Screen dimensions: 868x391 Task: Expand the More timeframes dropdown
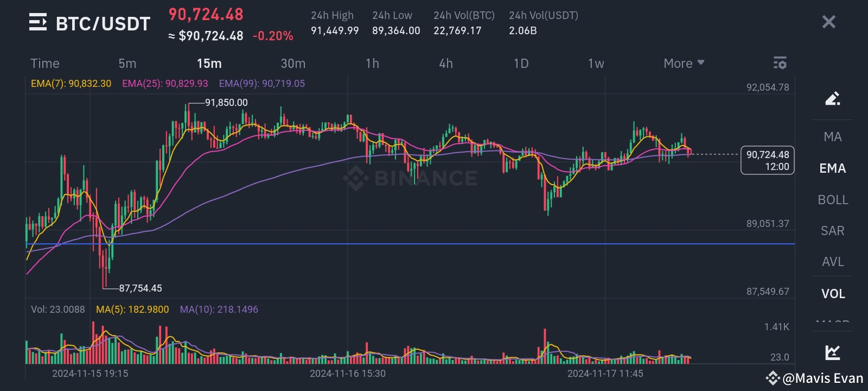click(x=682, y=63)
